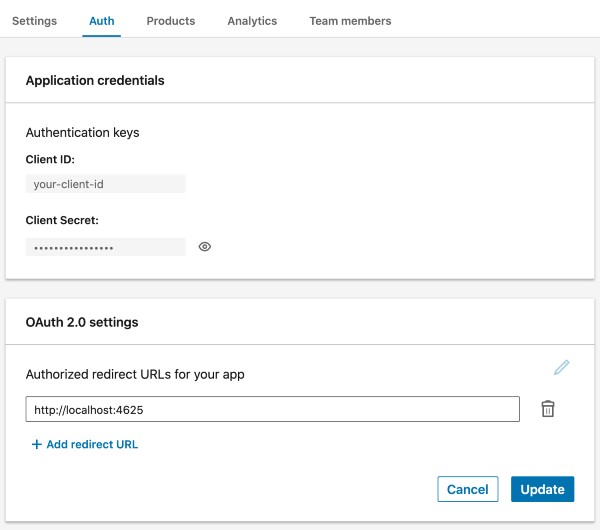The height and width of the screenshot is (530, 600).
Task: Click the Client ID: label
Action: (50, 159)
